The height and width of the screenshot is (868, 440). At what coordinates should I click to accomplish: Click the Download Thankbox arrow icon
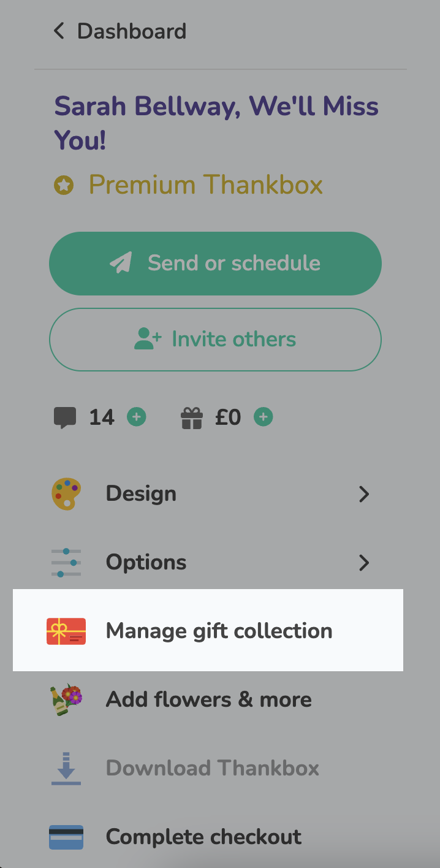[66, 767]
